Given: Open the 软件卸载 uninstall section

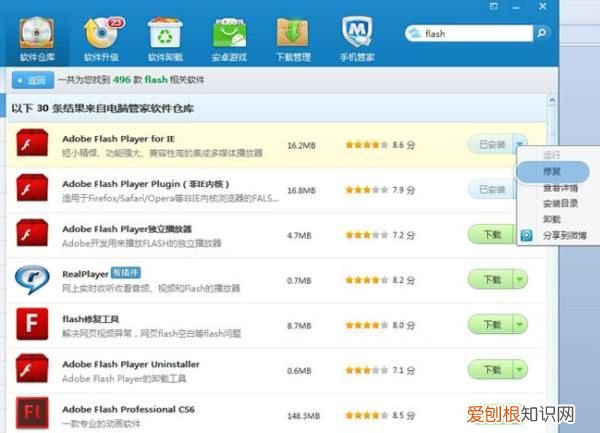Looking at the screenshot, I should [165, 39].
